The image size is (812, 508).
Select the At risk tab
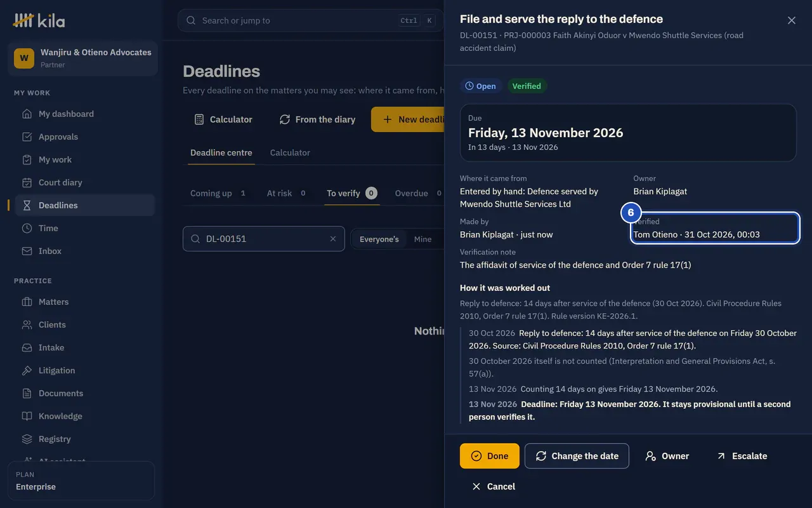pos(287,193)
